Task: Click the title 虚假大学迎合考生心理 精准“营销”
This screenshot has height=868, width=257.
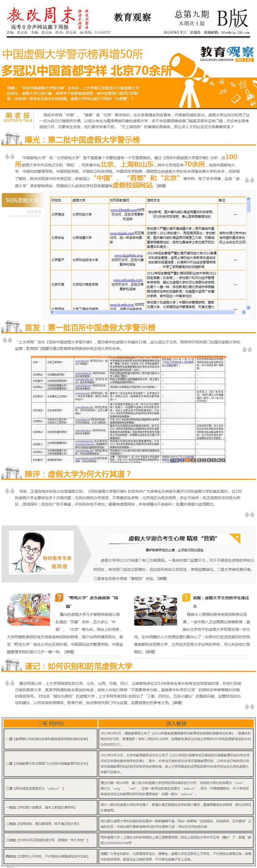Action: pos(172,538)
